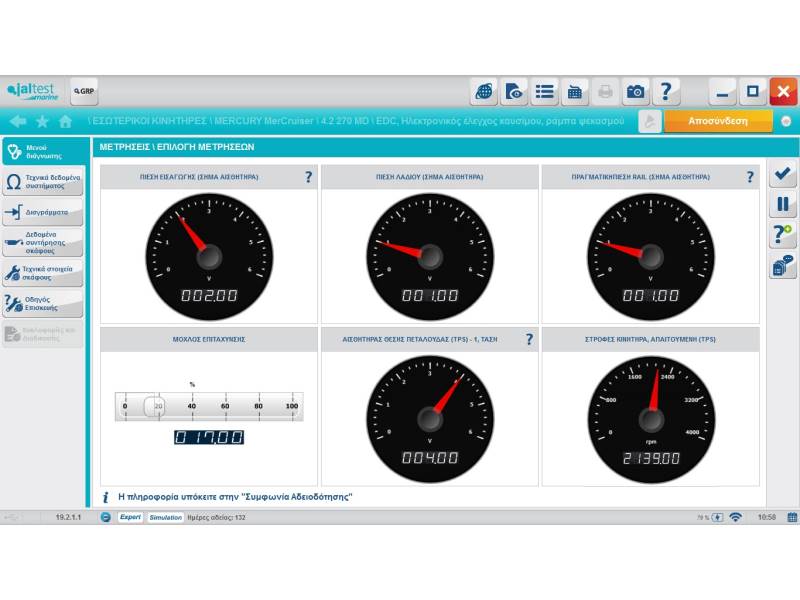Open Οδηγός Επισκευής sidebar item

coord(42,303)
